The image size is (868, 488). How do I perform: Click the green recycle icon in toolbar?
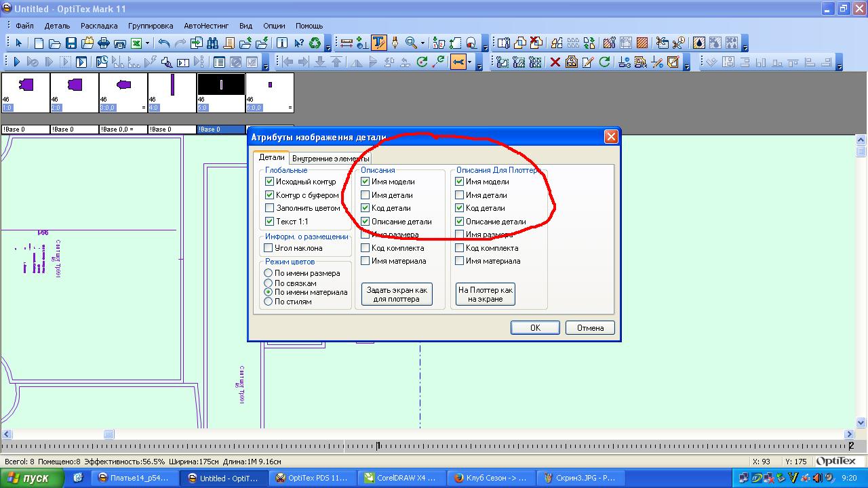point(315,43)
